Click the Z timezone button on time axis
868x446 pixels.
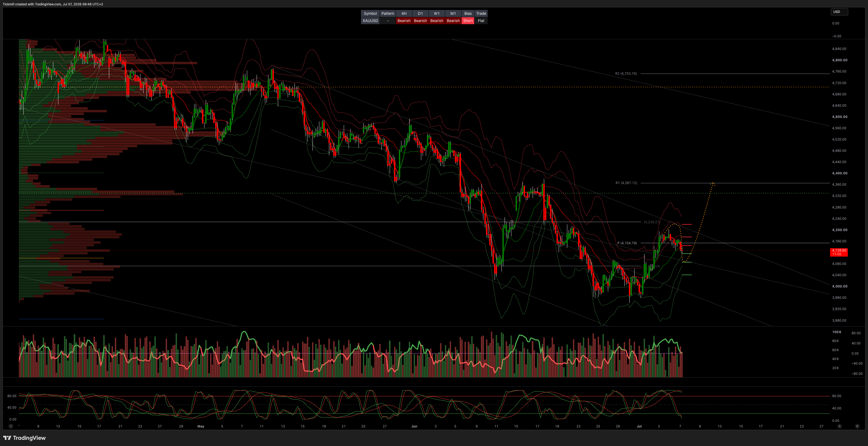coord(11,426)
